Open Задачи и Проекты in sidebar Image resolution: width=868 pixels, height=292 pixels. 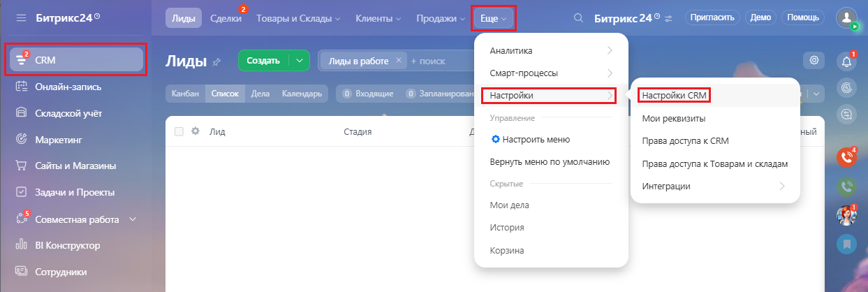(75, 192)
